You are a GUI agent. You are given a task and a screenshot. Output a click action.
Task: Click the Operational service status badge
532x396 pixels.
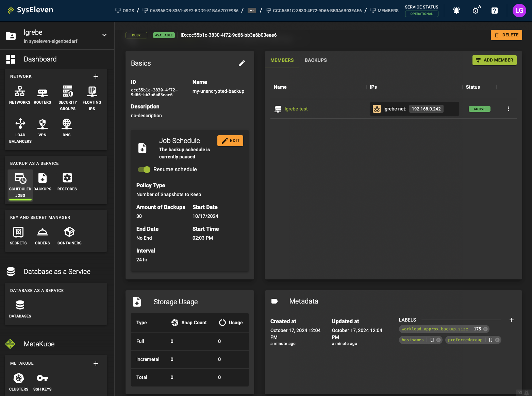(422, 14)
